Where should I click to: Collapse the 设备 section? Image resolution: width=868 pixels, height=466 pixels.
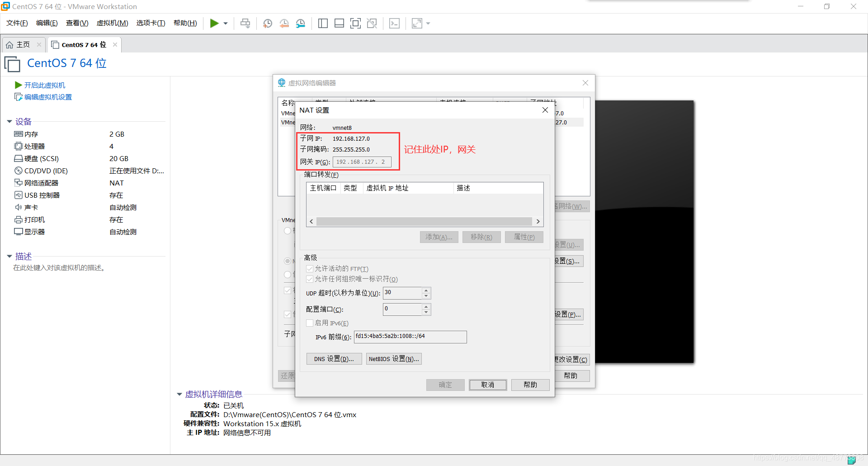point(9,122)
